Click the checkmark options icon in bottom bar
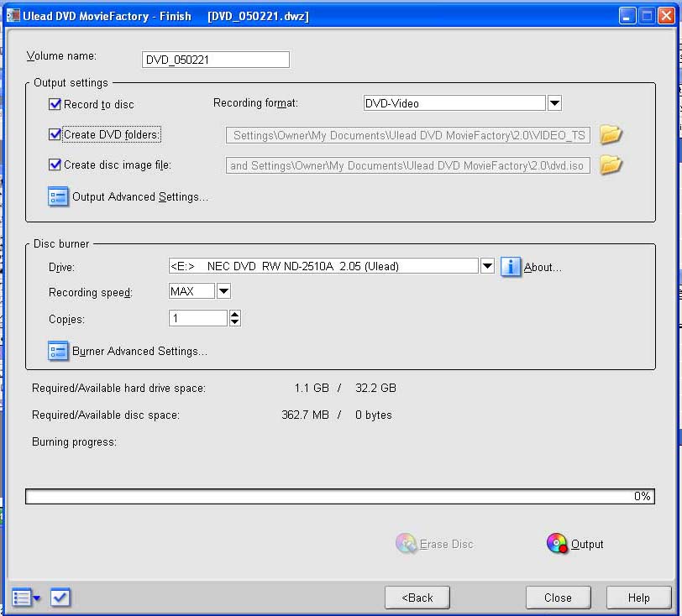This screenshot has width=682, height=616. [x=60, y=598]
